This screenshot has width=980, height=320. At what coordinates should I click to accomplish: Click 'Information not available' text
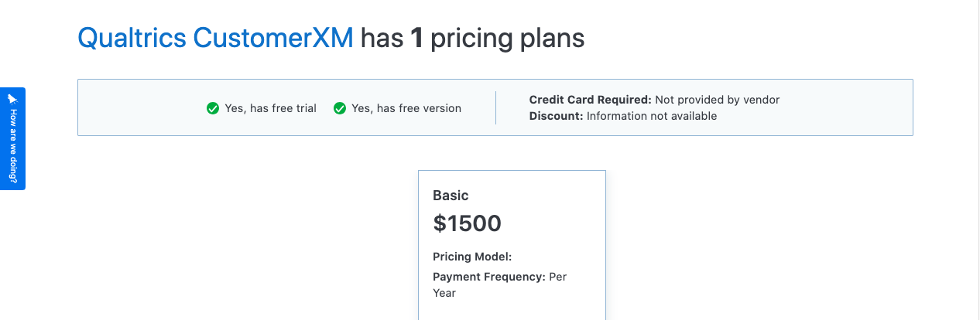pos(652,116)
